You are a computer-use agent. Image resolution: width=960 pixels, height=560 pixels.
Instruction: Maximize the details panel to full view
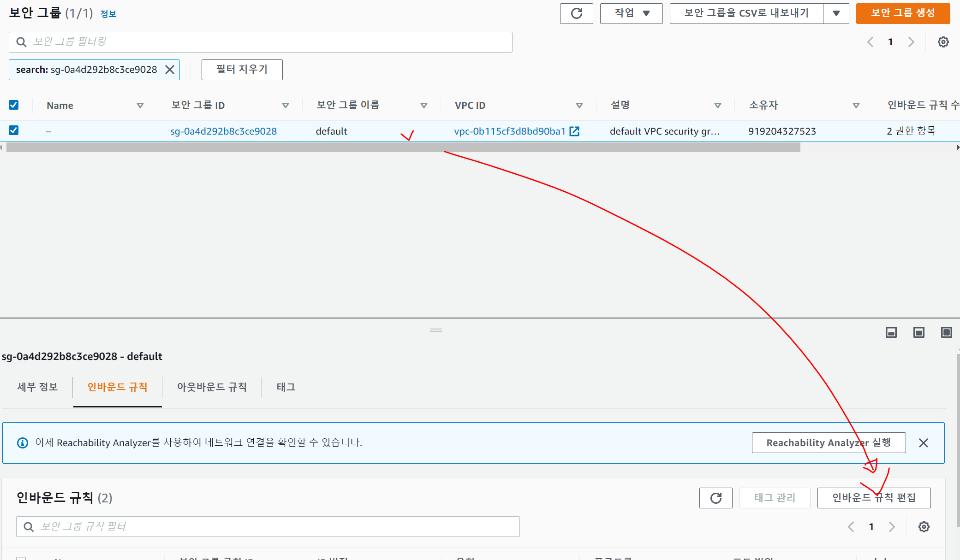pyautogui.click(x=946, y=332)
